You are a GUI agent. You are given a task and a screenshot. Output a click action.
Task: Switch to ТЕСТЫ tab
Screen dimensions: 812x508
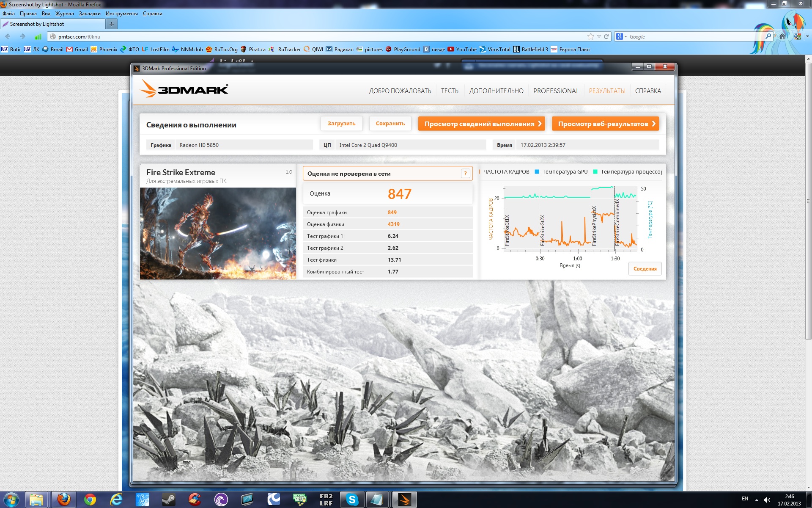point(450,91)
